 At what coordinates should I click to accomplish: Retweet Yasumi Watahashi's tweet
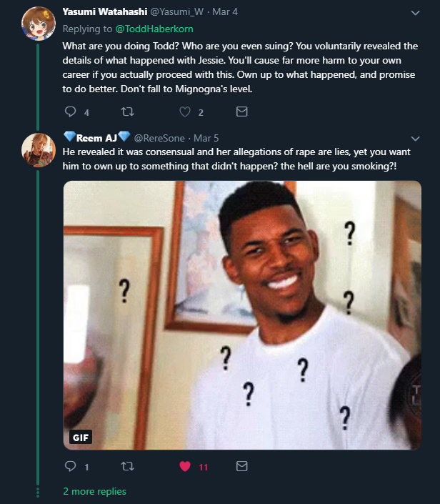[128, 112]
